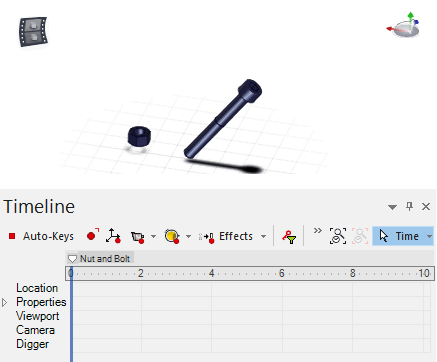Expand the Properties track row
Screen dimensions: 437x362
5,302
